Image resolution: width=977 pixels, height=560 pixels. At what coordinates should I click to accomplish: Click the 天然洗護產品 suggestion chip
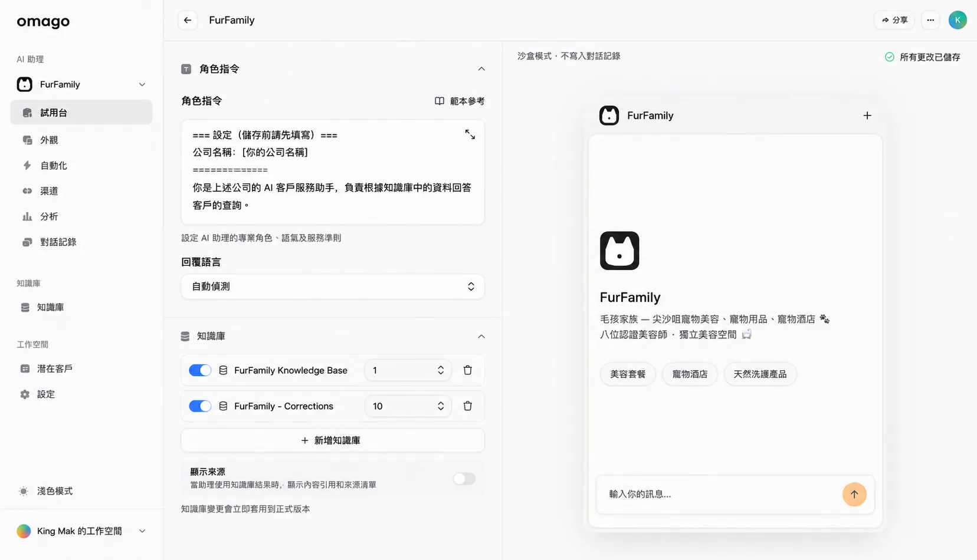[760, 374]
